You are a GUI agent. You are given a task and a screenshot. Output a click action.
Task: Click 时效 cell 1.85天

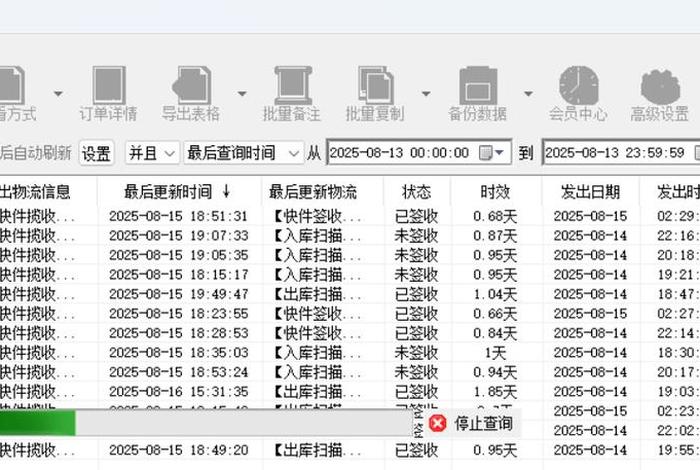click(495, 392)
